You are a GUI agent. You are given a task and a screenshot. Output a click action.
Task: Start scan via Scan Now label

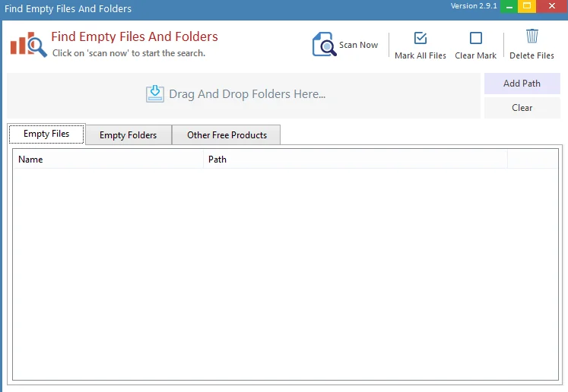point(358,45)
